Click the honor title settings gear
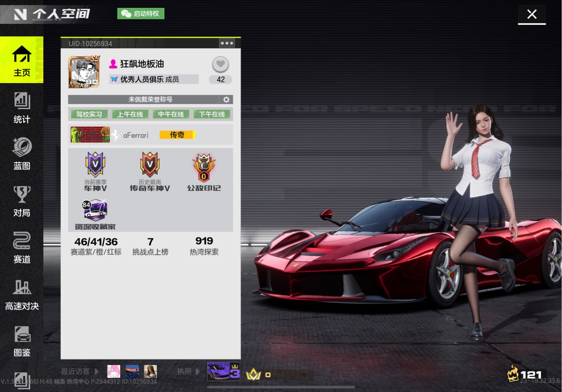 pyautogui.click(x=226, y=99)
